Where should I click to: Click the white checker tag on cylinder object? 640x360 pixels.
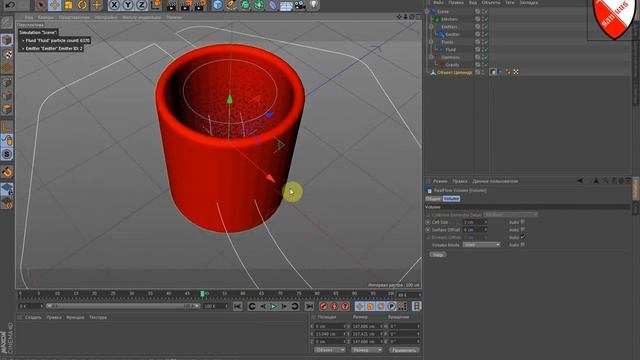tap(516, 72)
